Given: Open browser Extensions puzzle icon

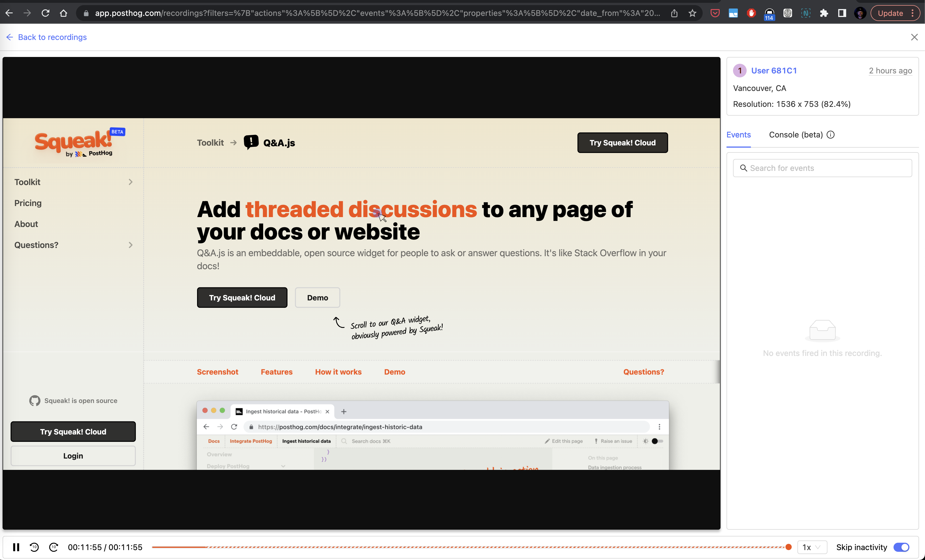Looking at the screenshot, I should pos(824,13).
